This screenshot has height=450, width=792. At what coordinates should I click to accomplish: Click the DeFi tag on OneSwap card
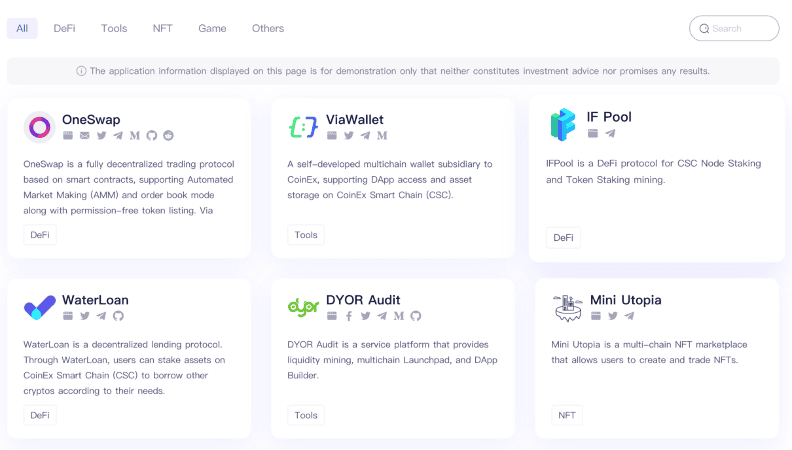[x=40, y=235]
